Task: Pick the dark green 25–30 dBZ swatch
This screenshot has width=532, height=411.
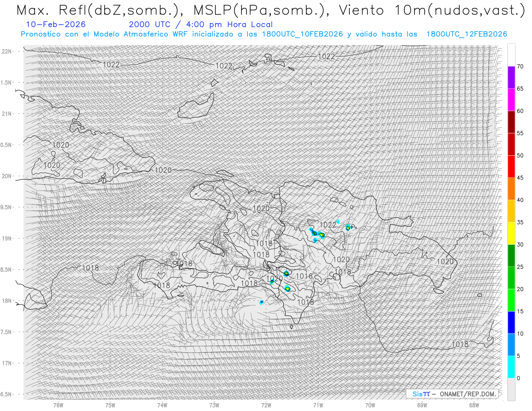Action: point(511,255)
